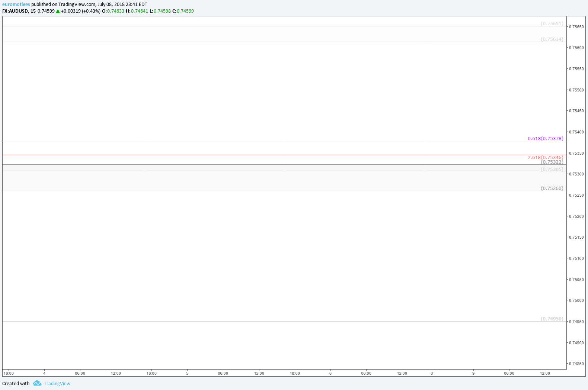Click the 0.75200 price axis tick
The height and width of the screenshot is (390, 588).
[576, 216]
